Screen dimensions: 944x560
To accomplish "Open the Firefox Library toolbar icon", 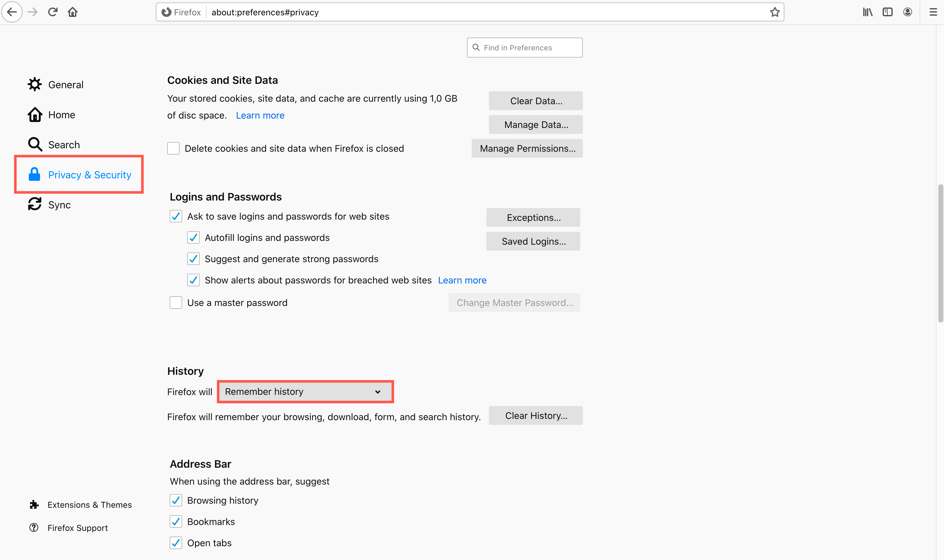I will [x=867, y=12].
